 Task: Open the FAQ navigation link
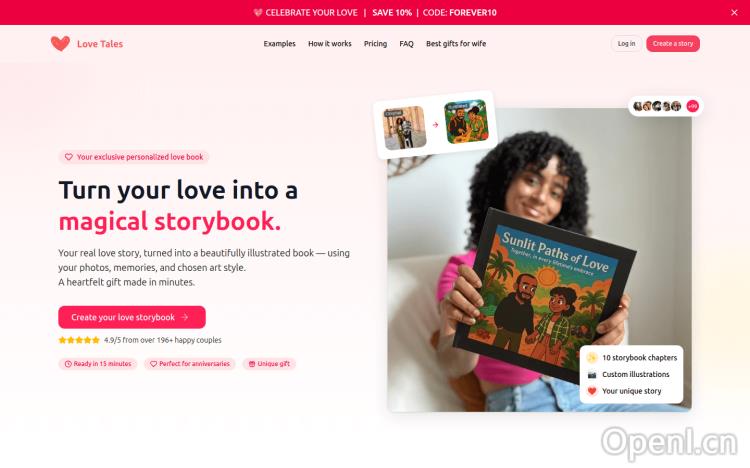click(406, 44)
